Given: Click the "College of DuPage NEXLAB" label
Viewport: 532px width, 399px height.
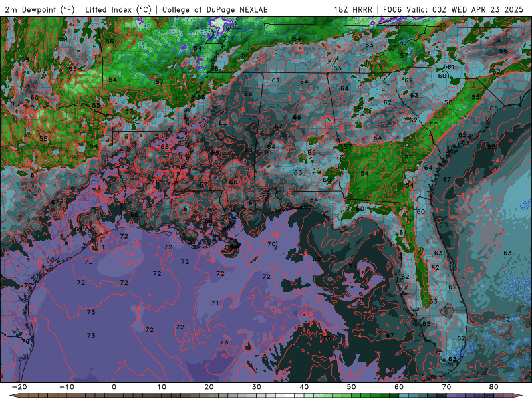Looking at the screenshot, I should (215, 9).
